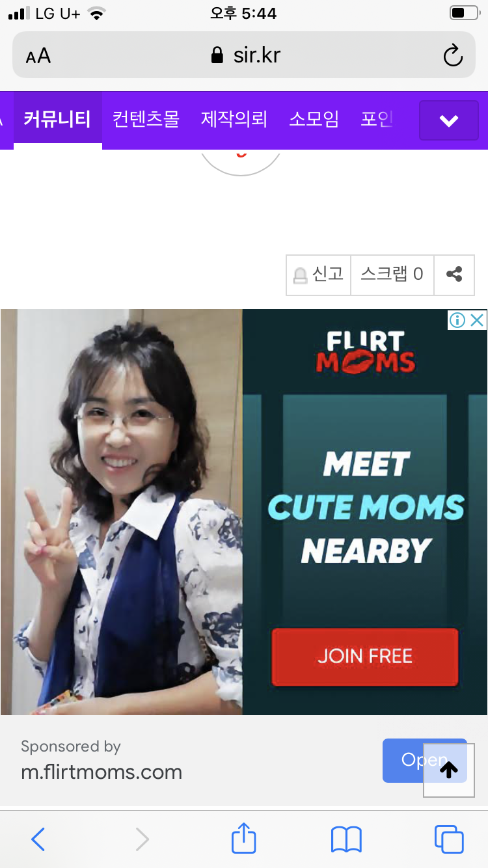Go to the 소모임 menu item
488x868 pixels.
click(314, 120)
